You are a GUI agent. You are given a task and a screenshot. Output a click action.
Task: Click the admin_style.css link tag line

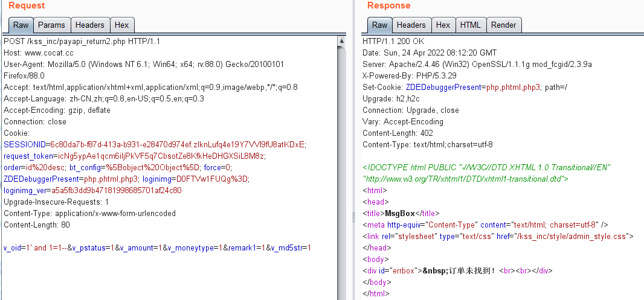[498, 237]
